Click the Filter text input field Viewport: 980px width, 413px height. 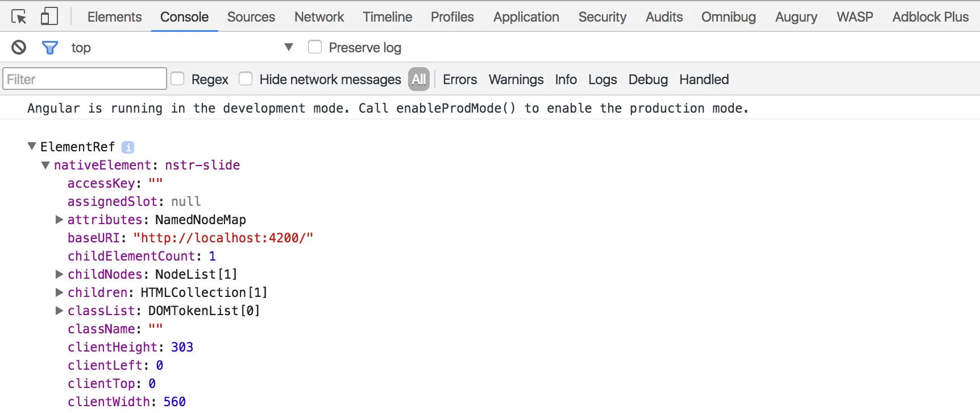[85, 79]
